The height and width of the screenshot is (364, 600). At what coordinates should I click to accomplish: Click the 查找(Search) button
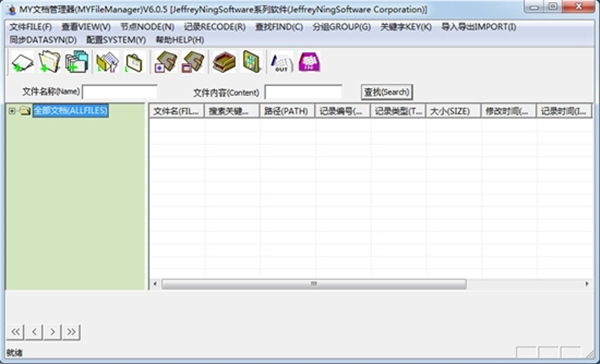[x=387, y=92]
